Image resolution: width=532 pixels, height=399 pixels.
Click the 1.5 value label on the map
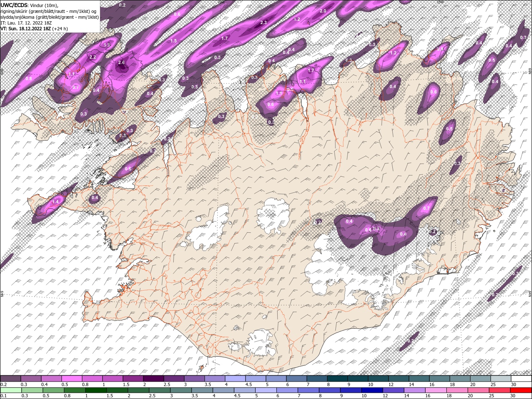[174, 41]
